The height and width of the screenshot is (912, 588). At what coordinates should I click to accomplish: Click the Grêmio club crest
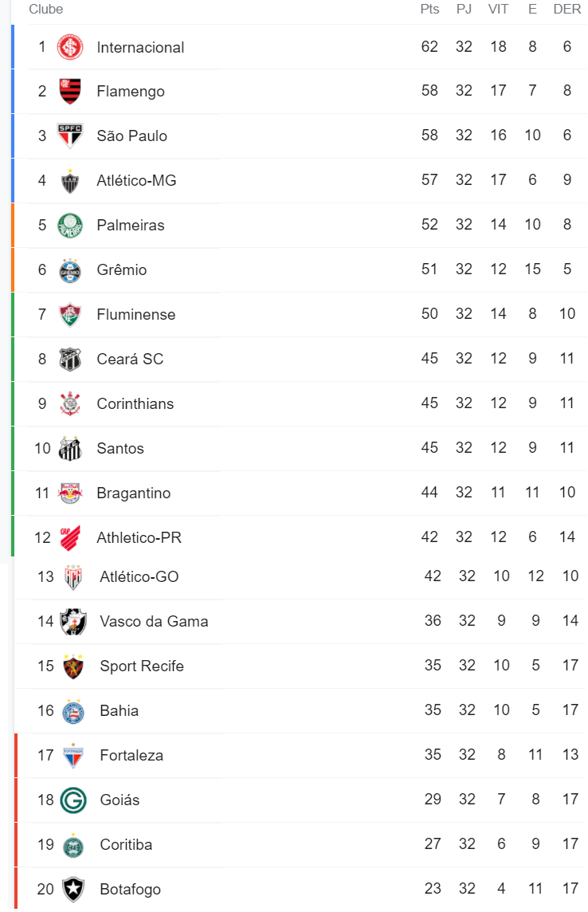pos(70,270)
